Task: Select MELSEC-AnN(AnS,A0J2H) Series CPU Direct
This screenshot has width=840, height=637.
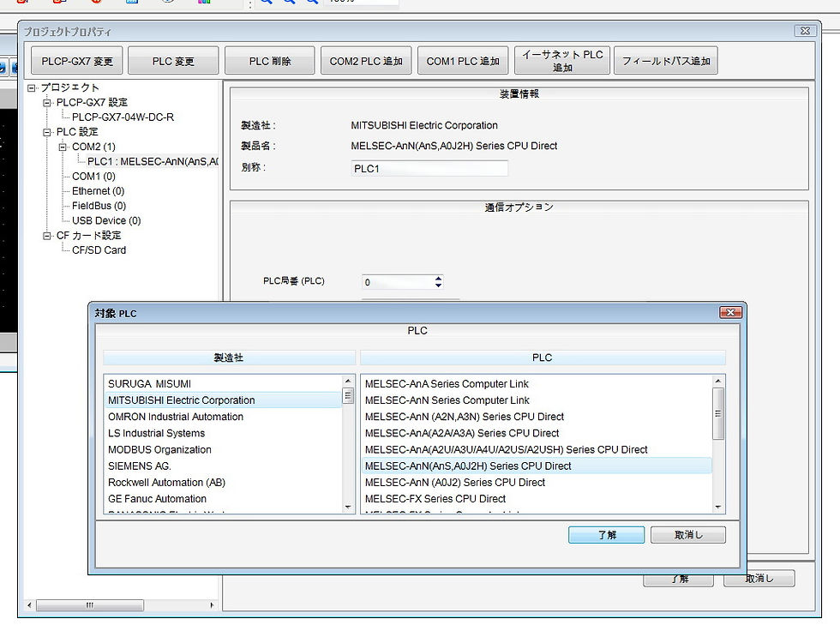Action: click(537, 466)
